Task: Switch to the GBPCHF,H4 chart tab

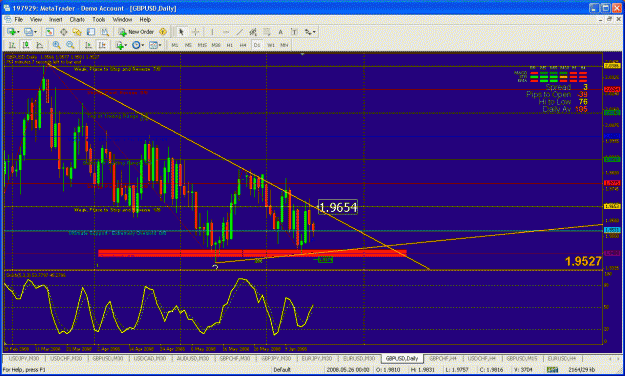Action: (x=443, y=358)
